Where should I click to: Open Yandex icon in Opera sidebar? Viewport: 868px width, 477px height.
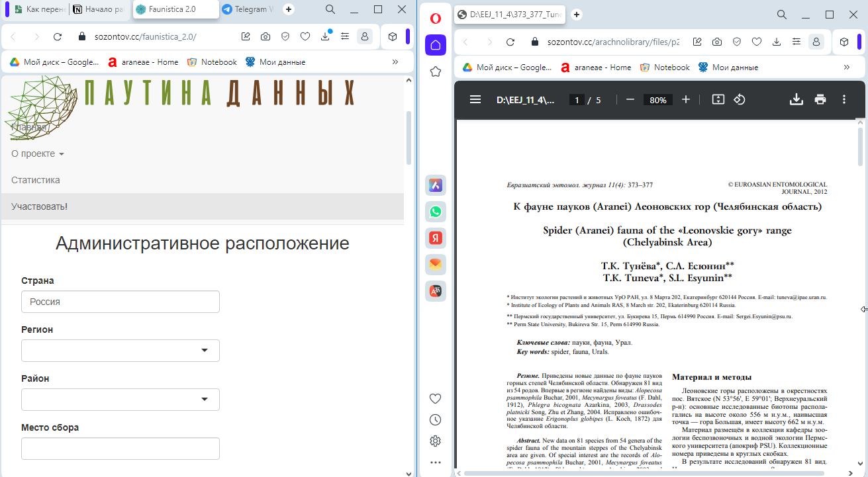[436, 238]
